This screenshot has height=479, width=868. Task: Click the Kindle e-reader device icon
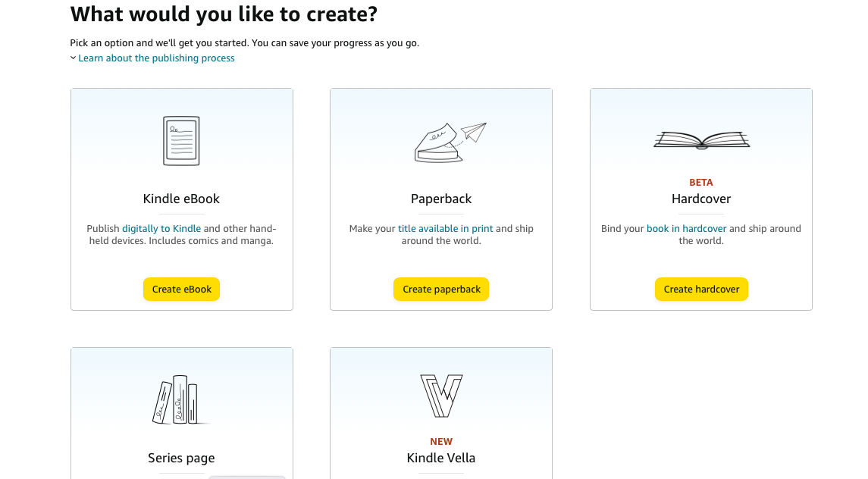181,141
